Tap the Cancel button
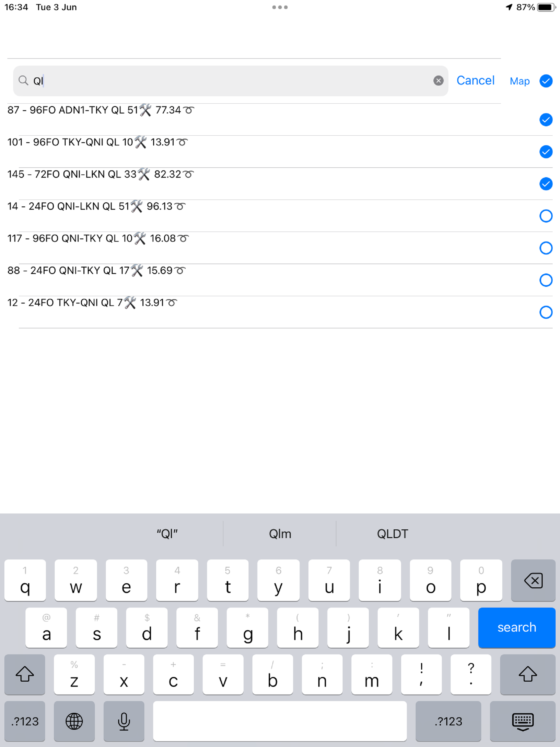The height and width of the screenshot is (747, 560). coord(475,81)
